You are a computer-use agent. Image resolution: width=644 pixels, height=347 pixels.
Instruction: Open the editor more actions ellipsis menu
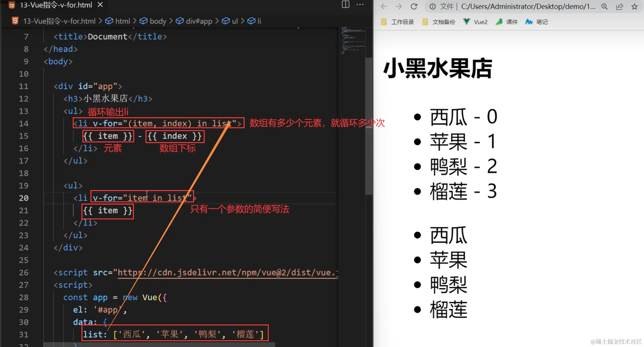pos(360,5)
